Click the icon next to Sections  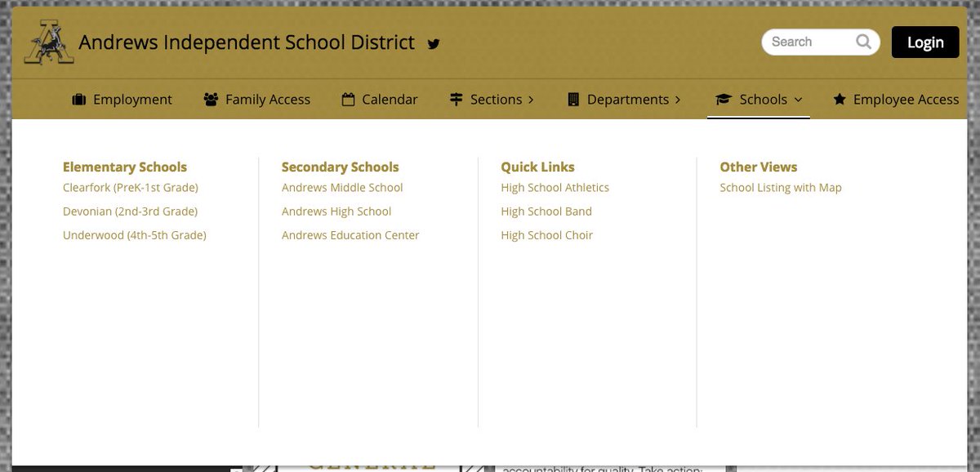point(456,99)
